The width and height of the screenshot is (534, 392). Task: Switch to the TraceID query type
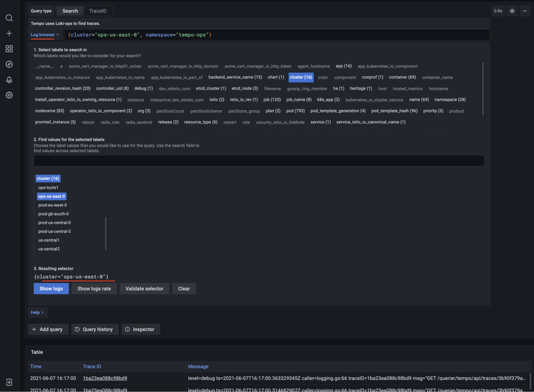click(x=98, y=11)
